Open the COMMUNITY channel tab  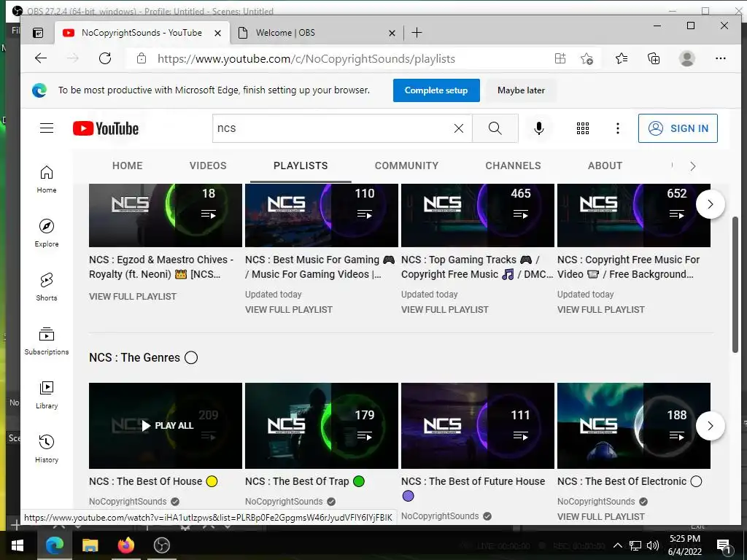pos(406,166)
